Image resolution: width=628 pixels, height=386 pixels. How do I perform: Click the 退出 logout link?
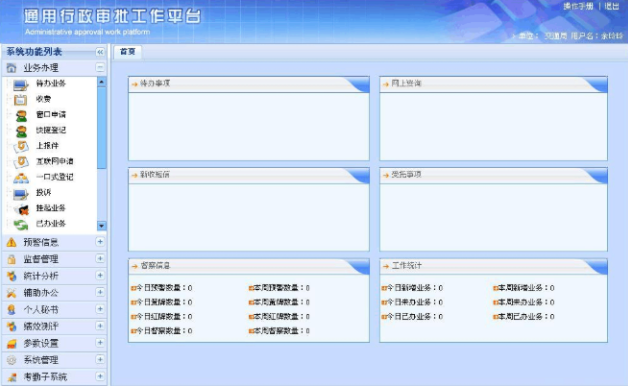[612, 6]
